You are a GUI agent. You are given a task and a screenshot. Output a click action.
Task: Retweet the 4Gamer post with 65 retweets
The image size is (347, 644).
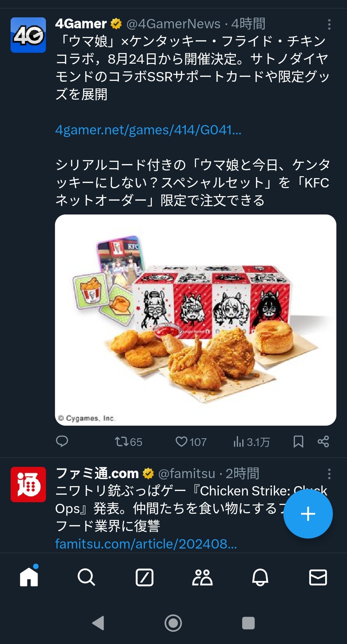point(128,442)
